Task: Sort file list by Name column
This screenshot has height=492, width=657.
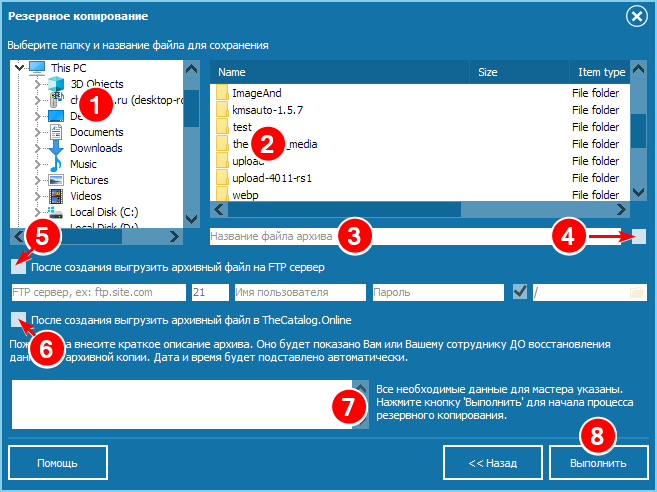Action: [339, 72]
